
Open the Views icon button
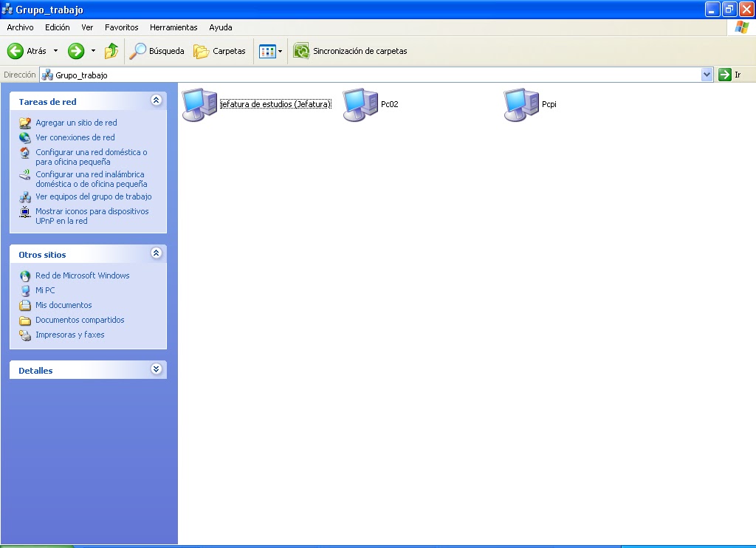(x=267, y=51)
